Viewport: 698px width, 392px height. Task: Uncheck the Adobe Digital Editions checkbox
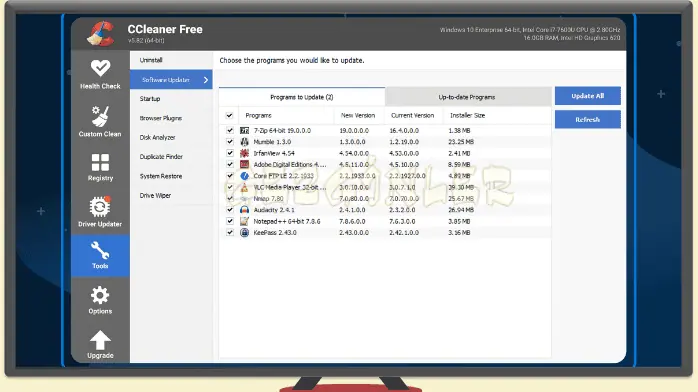(x=230, y=165)
